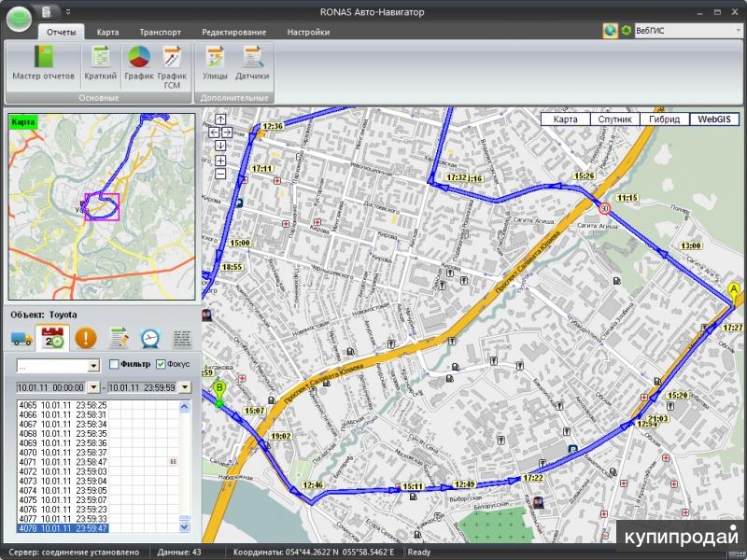
Task: Click the globe icon beside ВебГИС selector
Action: click(x=611, y=31)
